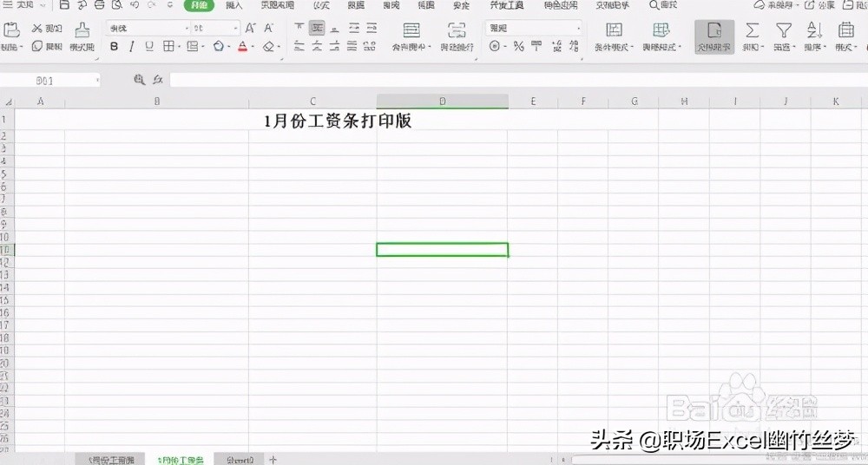Click the Sort A-Z icon
Image resolution: width=868 pixels, height=465 pixels.
coord(813,30)
